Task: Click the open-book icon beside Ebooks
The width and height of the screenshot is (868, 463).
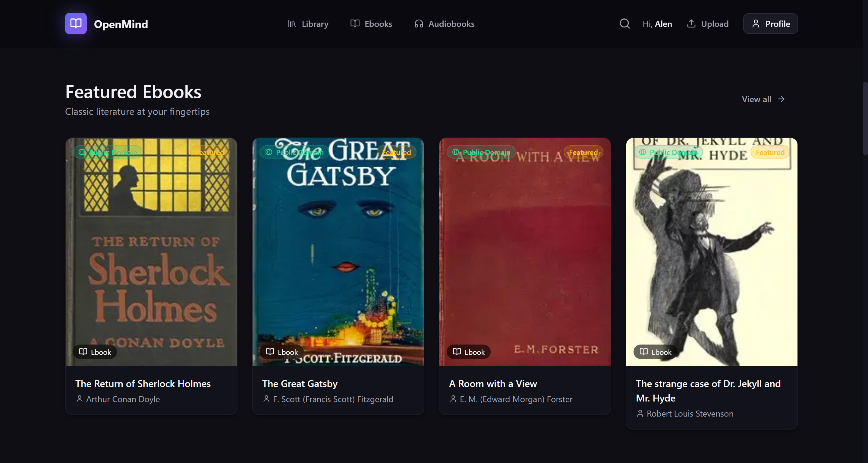Action: pos(355,24)
